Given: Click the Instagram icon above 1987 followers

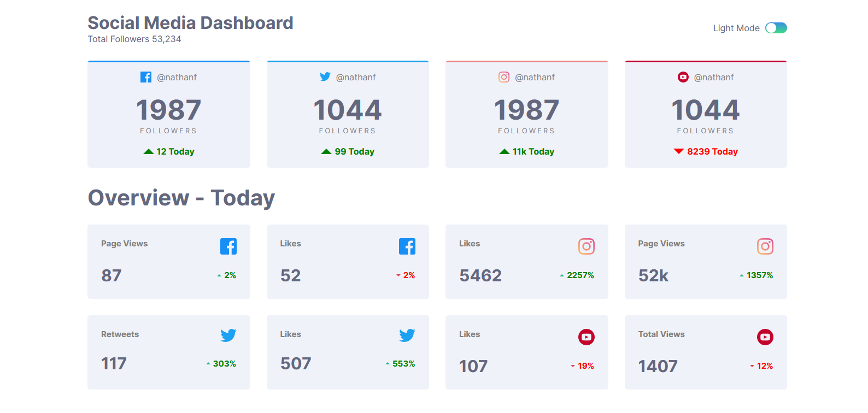Looking at the screenshot, I should click(x=503, y=77).
